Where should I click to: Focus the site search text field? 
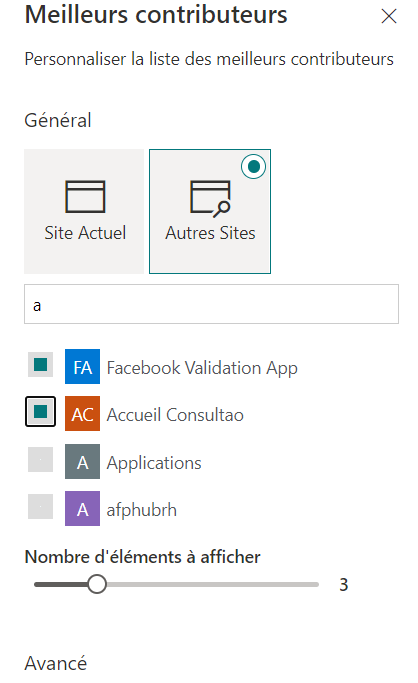click(211, 304)
